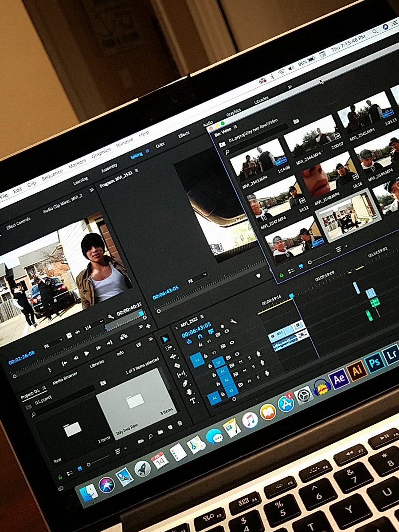Image resolution: width=399 pixels, height=532 pixels.
Task: Select the Type tool
Action: point(193,400)
